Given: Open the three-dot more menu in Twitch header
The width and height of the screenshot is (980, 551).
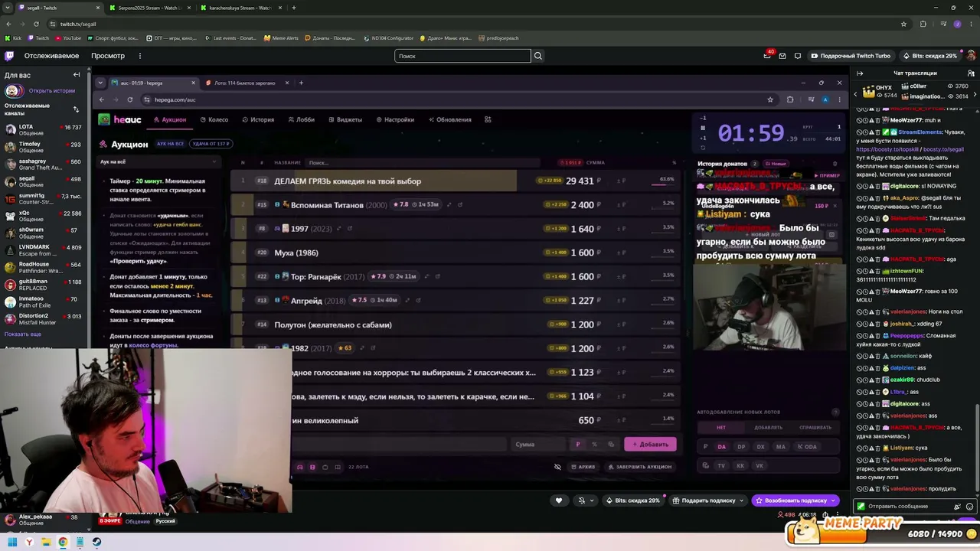Looking at the screenshot, I should pos(140,56).
